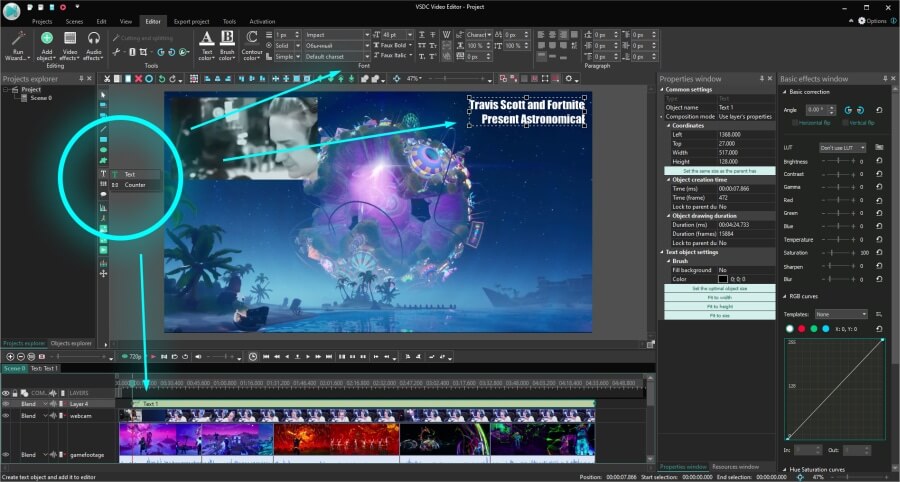Click the Contrast slider
This screenshot has width=900, height=482.
click(837, 174)
